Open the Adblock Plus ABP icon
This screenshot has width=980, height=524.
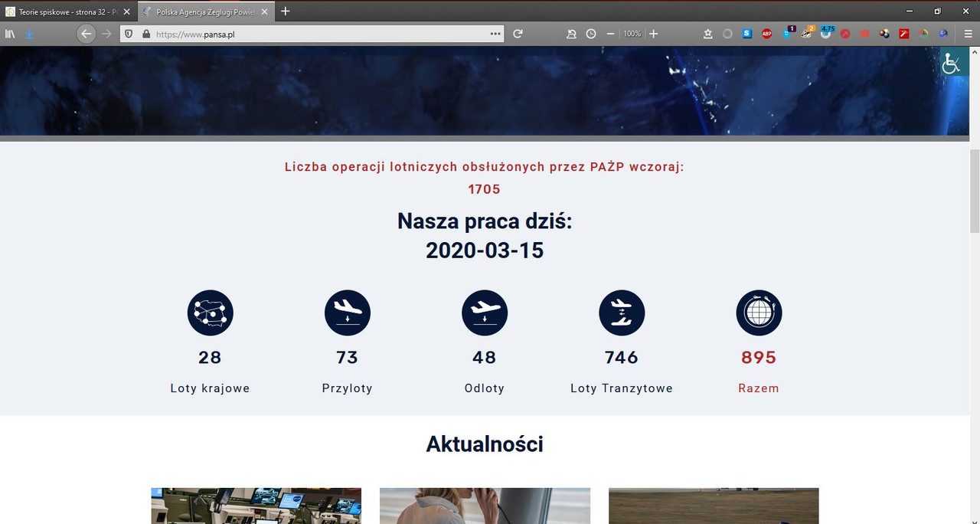click(766, 34)
